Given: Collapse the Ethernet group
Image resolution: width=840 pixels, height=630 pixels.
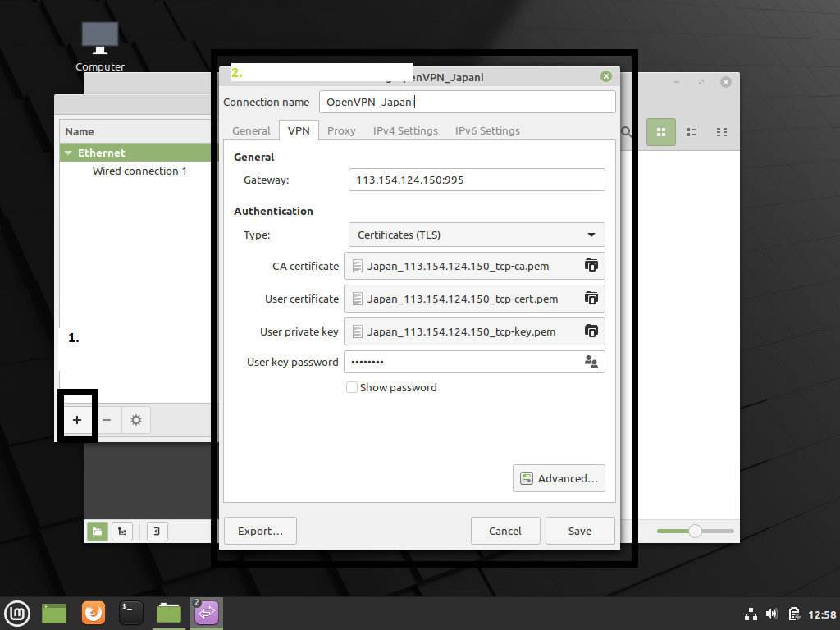Looking at the screenshot, I should (x=67, y=153).
